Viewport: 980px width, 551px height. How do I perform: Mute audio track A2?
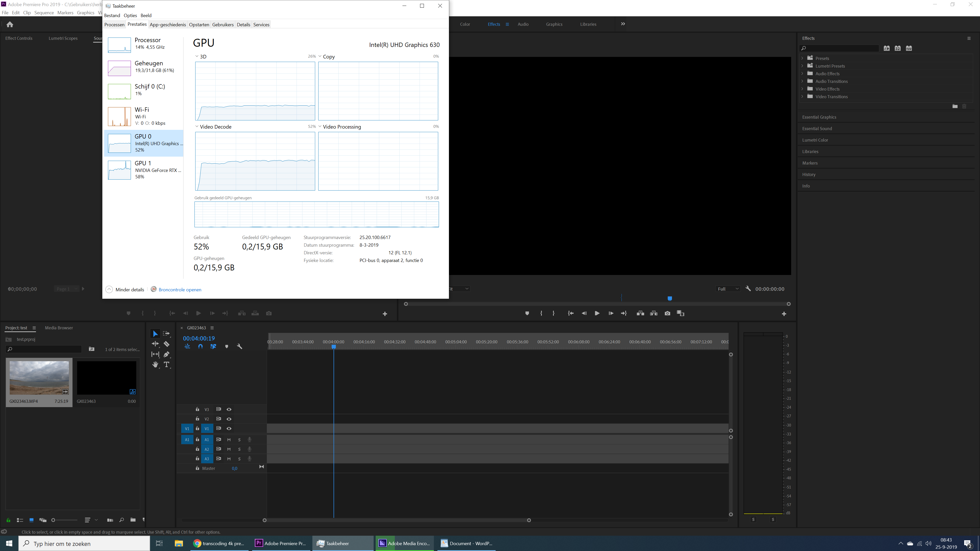point(229,449)
